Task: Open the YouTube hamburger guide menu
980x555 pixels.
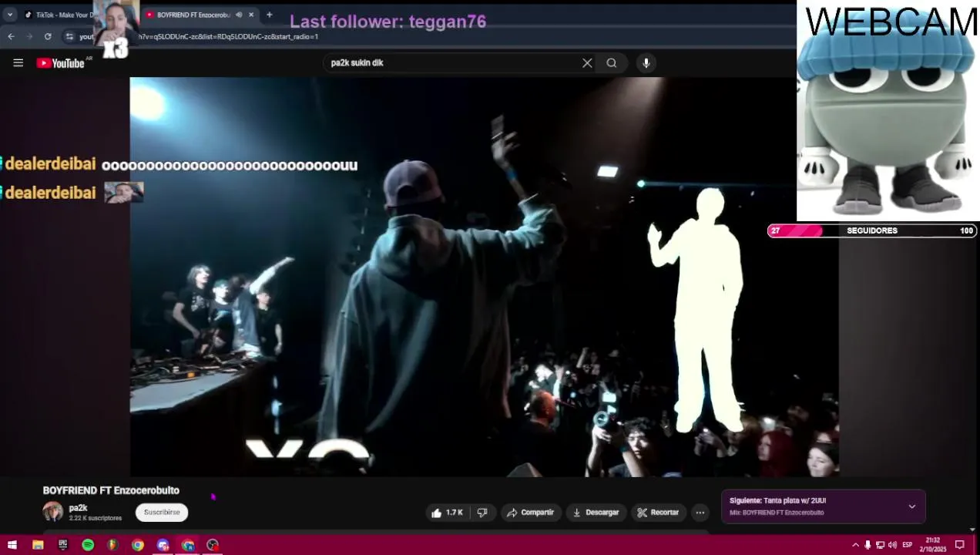Action: point(18,63)
